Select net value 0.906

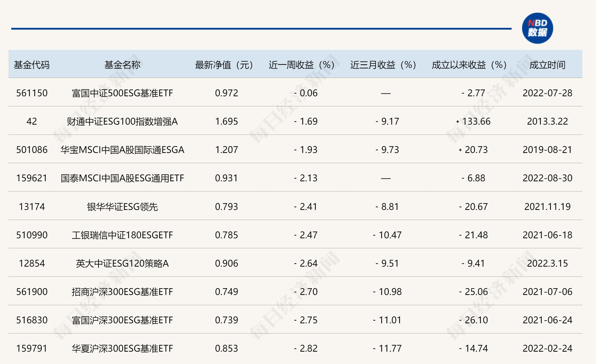click(226, 263)
